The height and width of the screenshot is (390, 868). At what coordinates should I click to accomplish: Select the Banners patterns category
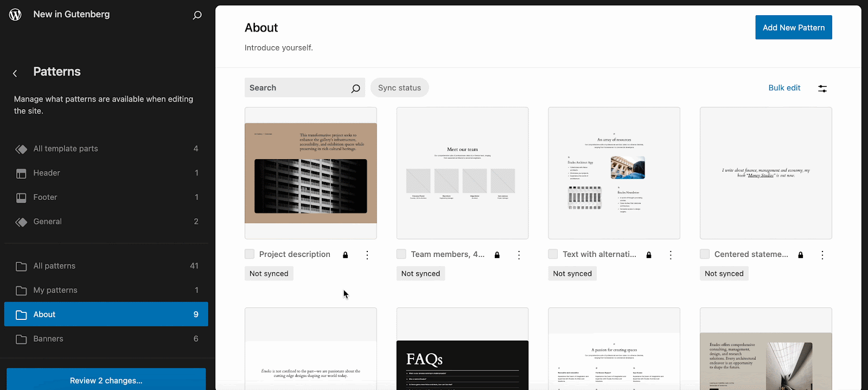tap(106, 339)
